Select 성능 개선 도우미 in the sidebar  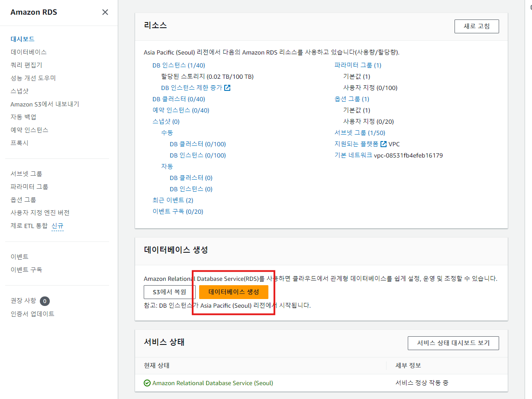click(34, 78)
